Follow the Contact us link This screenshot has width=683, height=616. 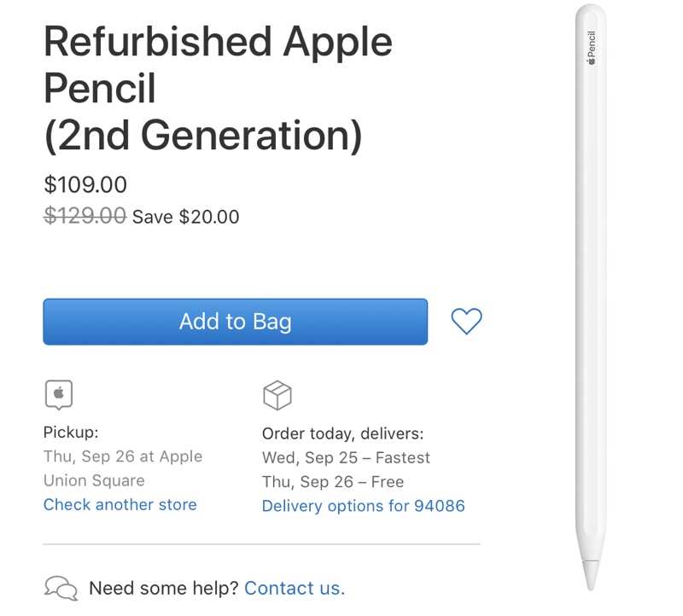(x=295, y=588)
